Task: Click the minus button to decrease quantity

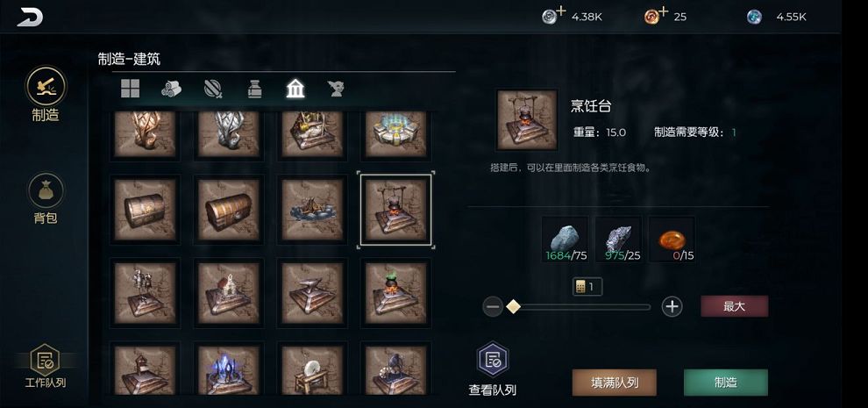Action: click(493, 306)
